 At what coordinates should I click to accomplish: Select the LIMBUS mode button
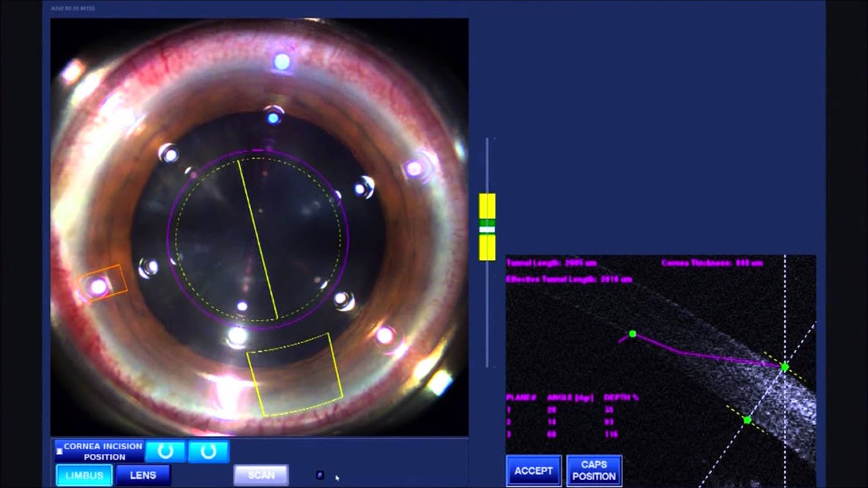(x=84, y=475)
